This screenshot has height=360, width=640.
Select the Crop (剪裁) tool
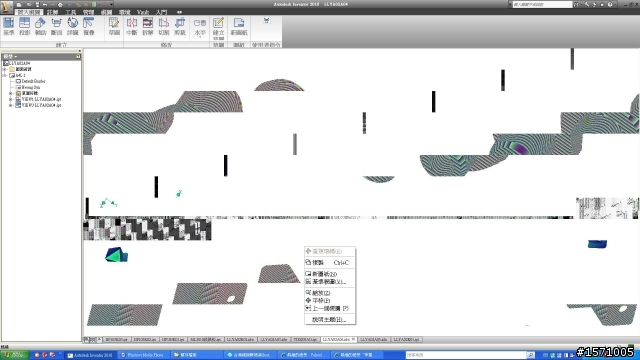(180, 27)
